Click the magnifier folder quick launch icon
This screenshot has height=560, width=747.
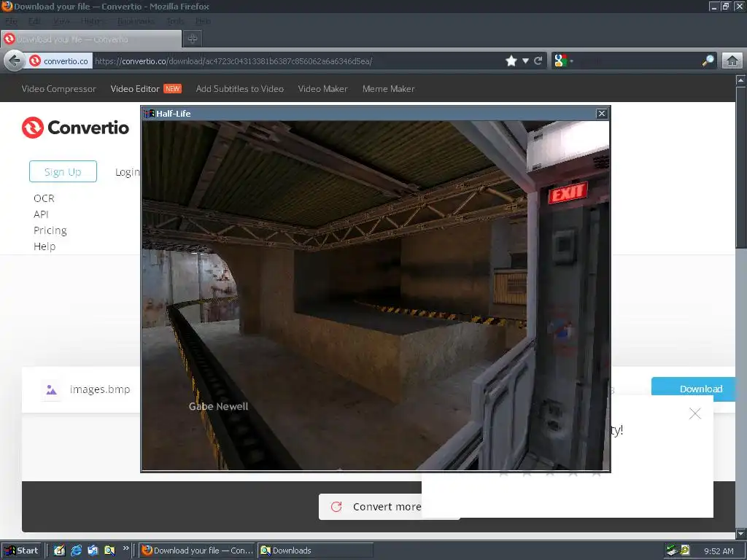[x=109, y=551]
